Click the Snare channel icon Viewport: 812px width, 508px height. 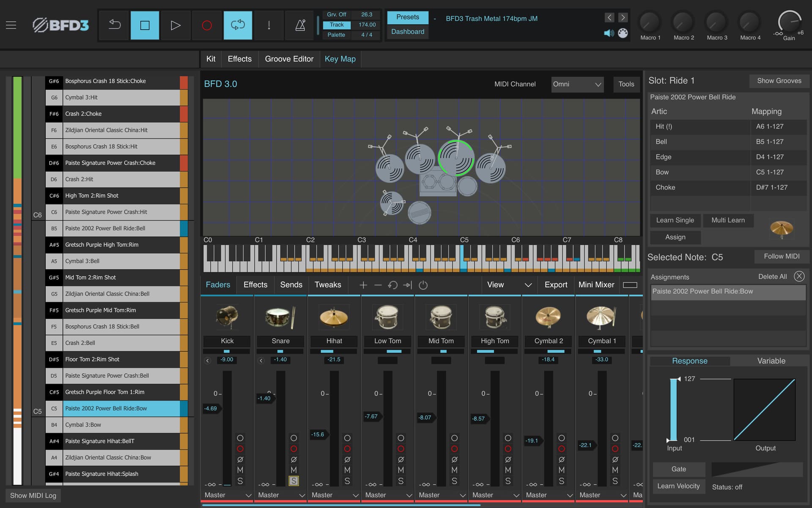pyautogui.click(x=280, y=317)
